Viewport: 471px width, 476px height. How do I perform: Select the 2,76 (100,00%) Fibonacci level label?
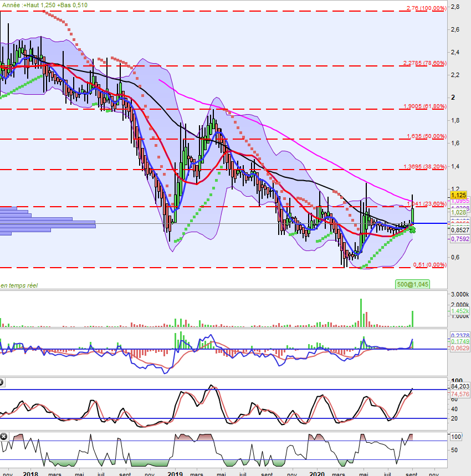(426, 8)
